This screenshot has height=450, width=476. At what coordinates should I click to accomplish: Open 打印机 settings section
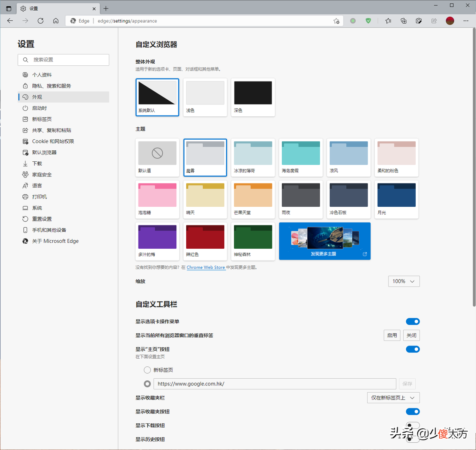tap(63, 197)
